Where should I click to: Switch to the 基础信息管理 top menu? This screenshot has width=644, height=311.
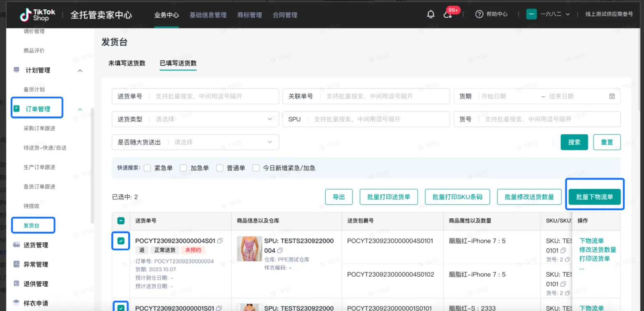coord(208,15)
